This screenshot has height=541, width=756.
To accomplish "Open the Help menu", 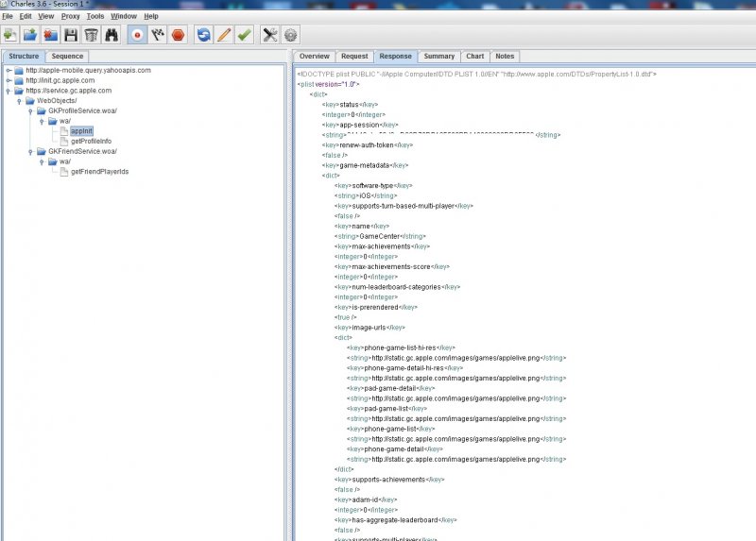I will pyautogui.click(x=151, y=16).
